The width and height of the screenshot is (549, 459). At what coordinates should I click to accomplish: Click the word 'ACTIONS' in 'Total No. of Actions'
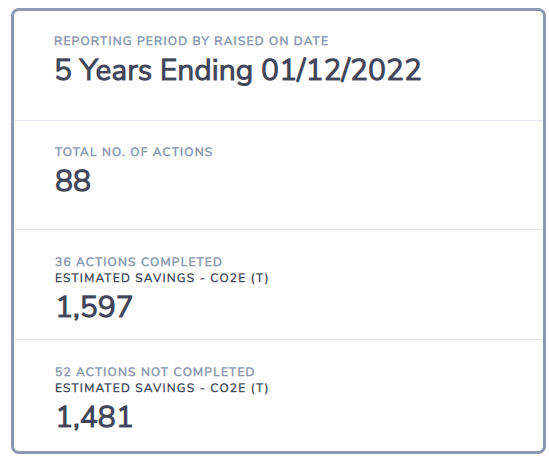click(182, 152)
